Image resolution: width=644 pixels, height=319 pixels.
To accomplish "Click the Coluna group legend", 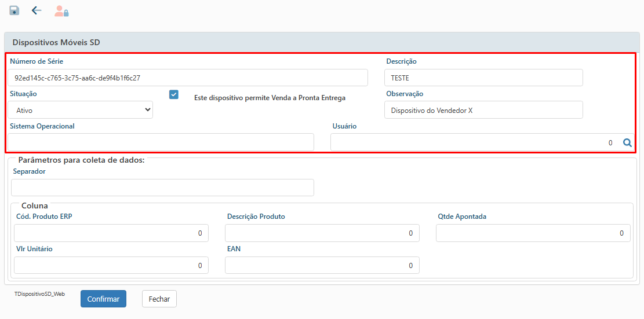I will click(35, 206).
